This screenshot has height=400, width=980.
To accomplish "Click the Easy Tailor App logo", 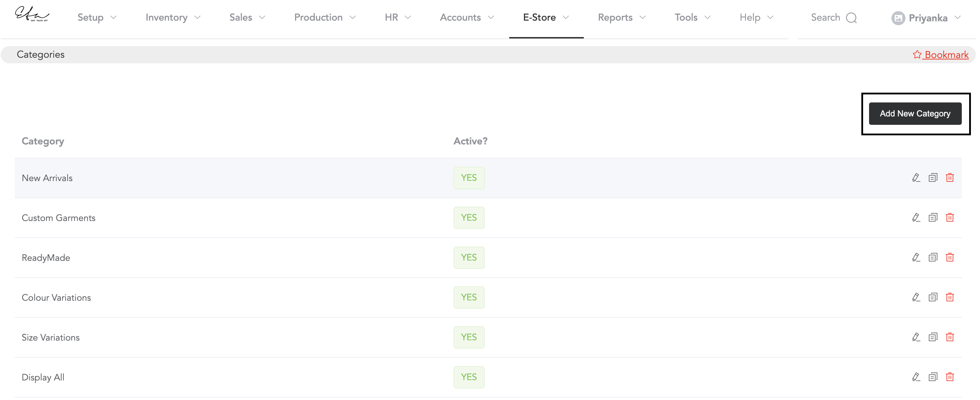I will (32, 14).
